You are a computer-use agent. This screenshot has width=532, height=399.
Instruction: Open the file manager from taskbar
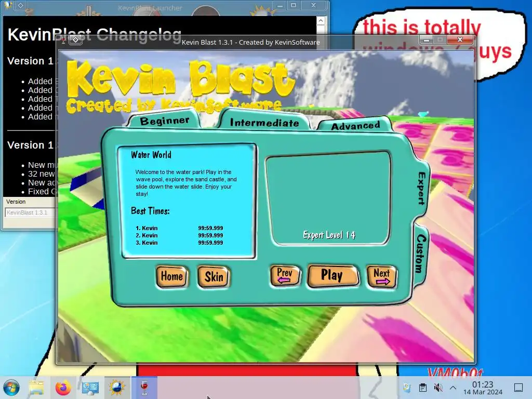36,388
